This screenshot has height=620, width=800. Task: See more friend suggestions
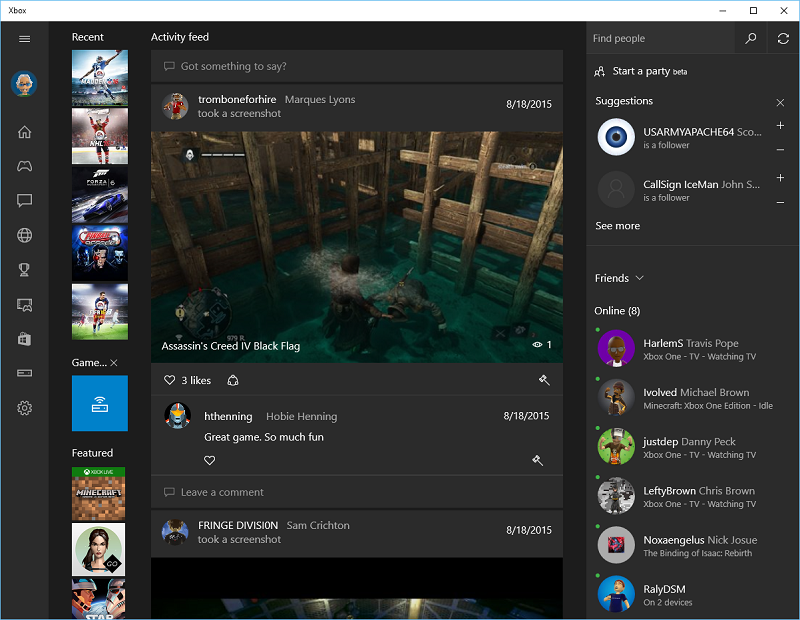pos(617,226)
